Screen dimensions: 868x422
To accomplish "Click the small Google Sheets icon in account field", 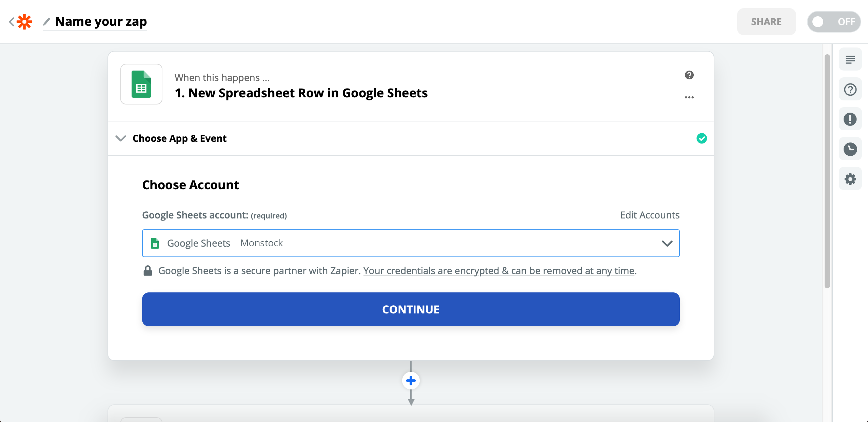I will coord(155,243).
